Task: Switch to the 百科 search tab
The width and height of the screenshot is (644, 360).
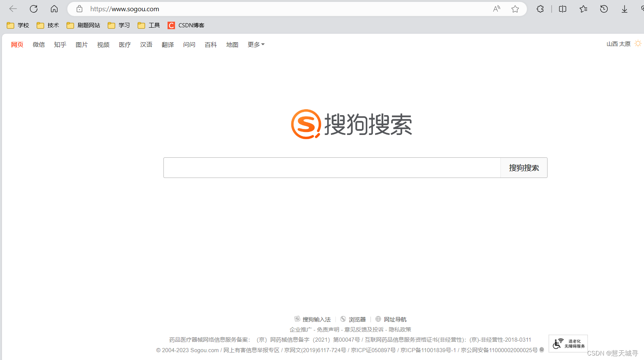Action: click(x=211, y=44)
